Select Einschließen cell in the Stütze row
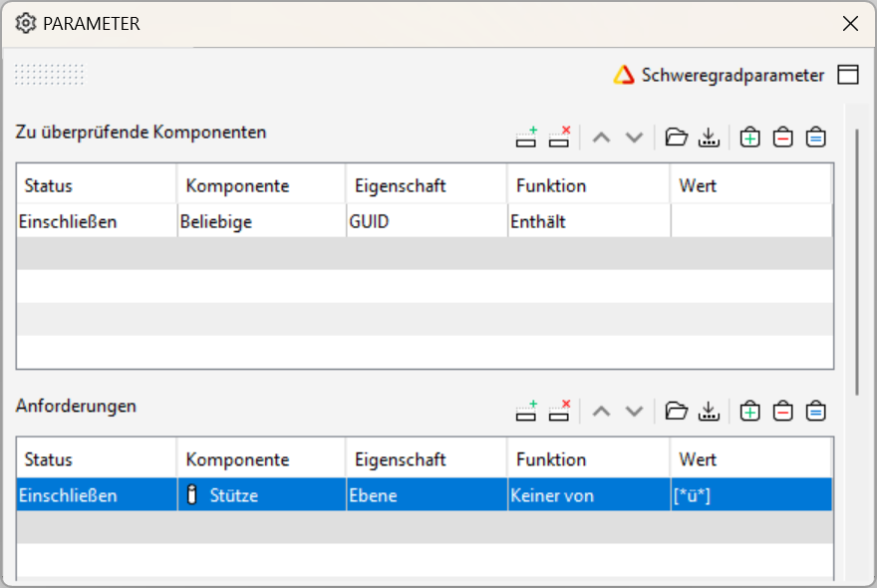 [x=97, y=495]
